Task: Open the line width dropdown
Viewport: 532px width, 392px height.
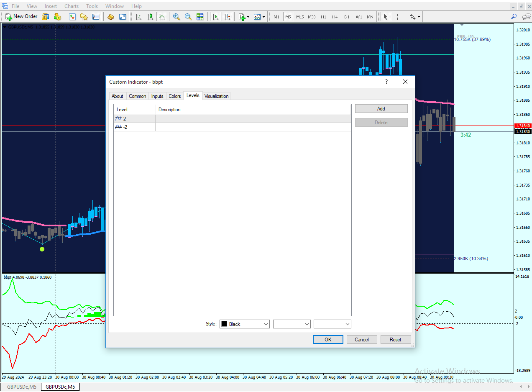Action: pyautogui.click(x=332, y=324)
